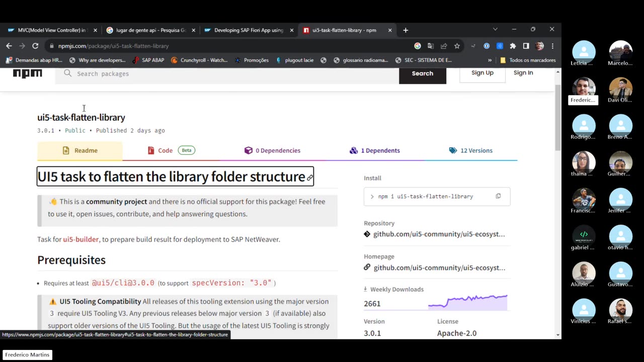Screen dimensions: 644x362
Task: Click the translate page icon
Action: coord(431,46)
